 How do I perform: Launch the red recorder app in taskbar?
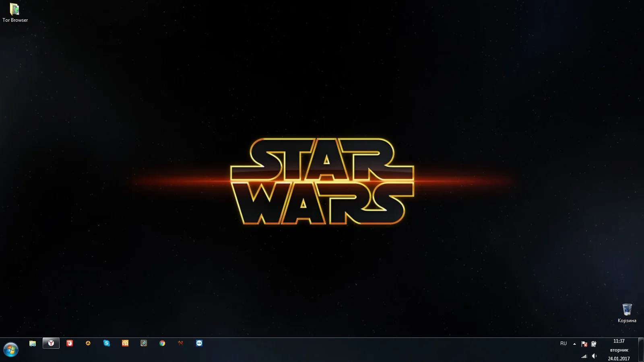click(70, 343)
